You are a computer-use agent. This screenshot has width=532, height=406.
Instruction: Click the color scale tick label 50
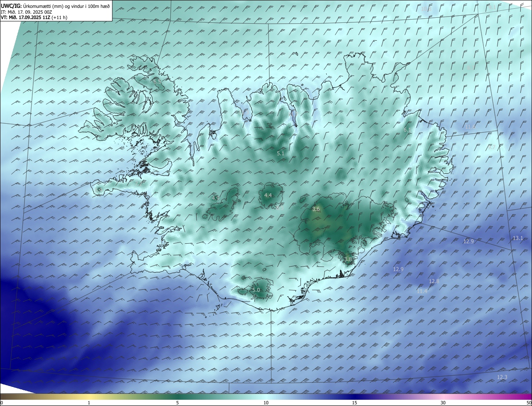click(x=529, y=403)
